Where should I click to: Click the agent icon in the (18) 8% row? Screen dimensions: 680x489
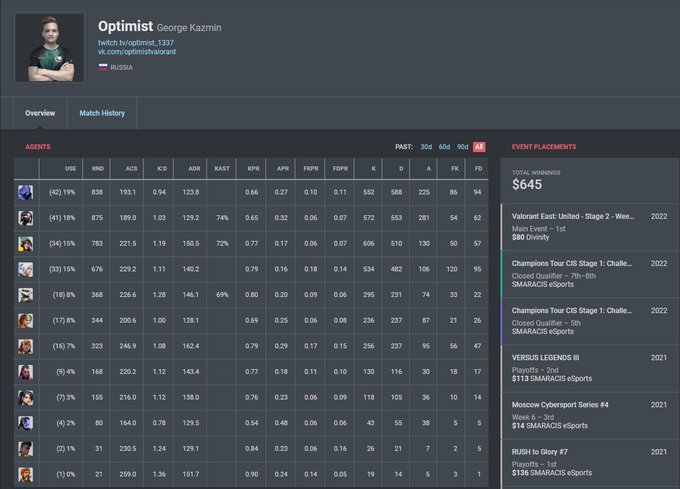26,295
